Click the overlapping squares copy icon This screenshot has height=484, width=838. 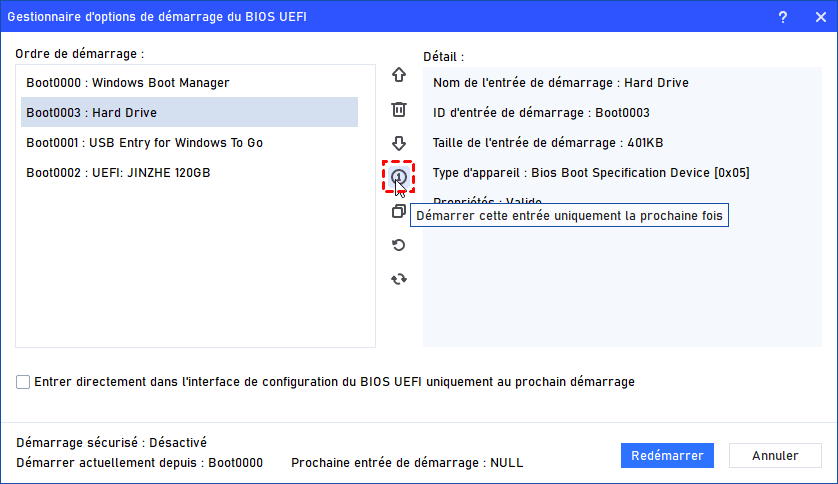[x=399, y=211]
